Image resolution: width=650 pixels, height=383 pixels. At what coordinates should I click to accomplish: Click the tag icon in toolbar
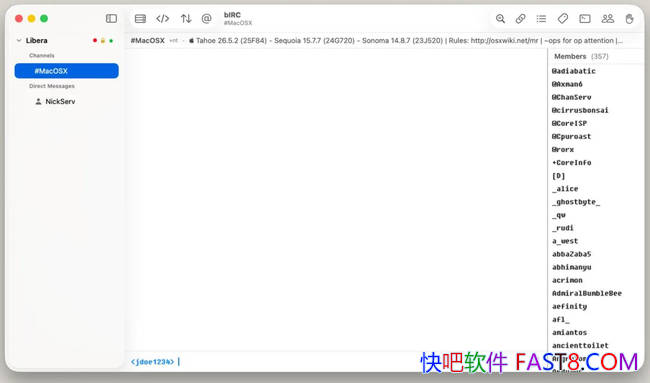(563, 19)
